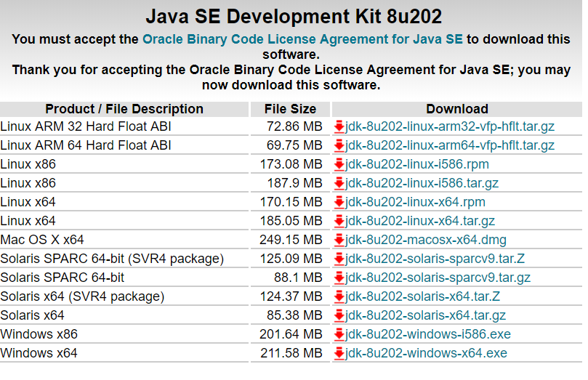Click red download arrow for linux-x64.tar.gz
This screenshot has width=588, height=380.
[x=339, y=221]
